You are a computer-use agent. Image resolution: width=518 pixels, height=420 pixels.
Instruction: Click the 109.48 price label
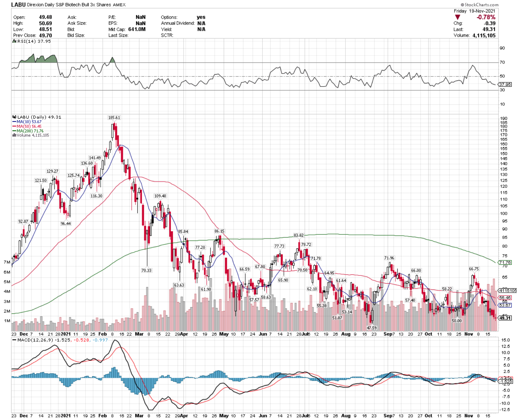(x=160, y=196)
